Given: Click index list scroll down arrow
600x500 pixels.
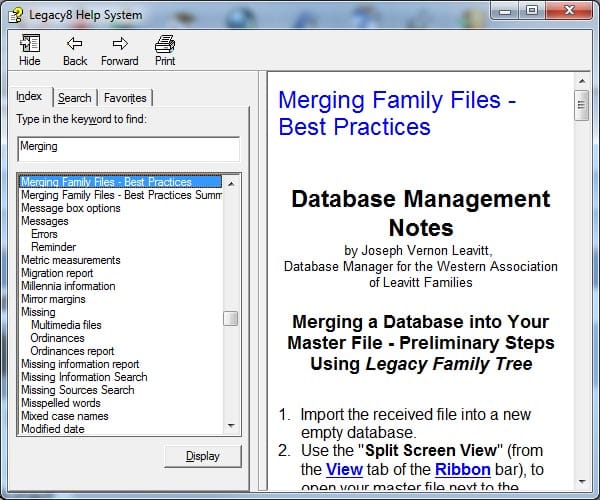Looking at the screenshot, I should click(231, 425).
